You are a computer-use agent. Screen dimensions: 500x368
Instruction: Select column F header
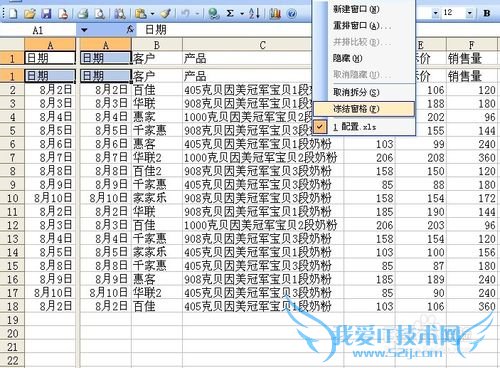pos(472,45)
